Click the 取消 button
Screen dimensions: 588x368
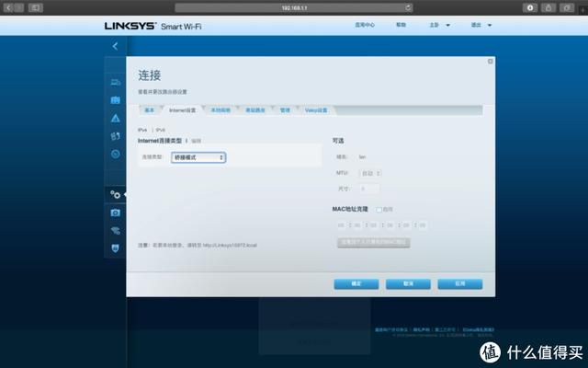coord(408,284)
